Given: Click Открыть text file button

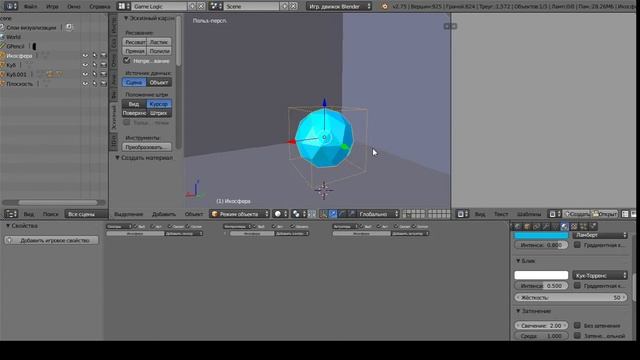Looking at the screenshot, I should click(x=605, y=214).
